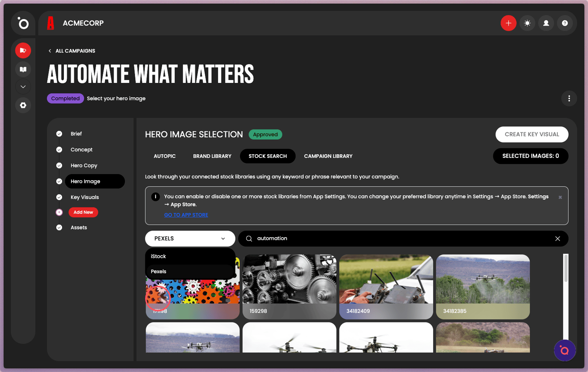This screenshot has height=372, width=588.
Task: Switch to the Brand Library tab
Action: (212, 156)
